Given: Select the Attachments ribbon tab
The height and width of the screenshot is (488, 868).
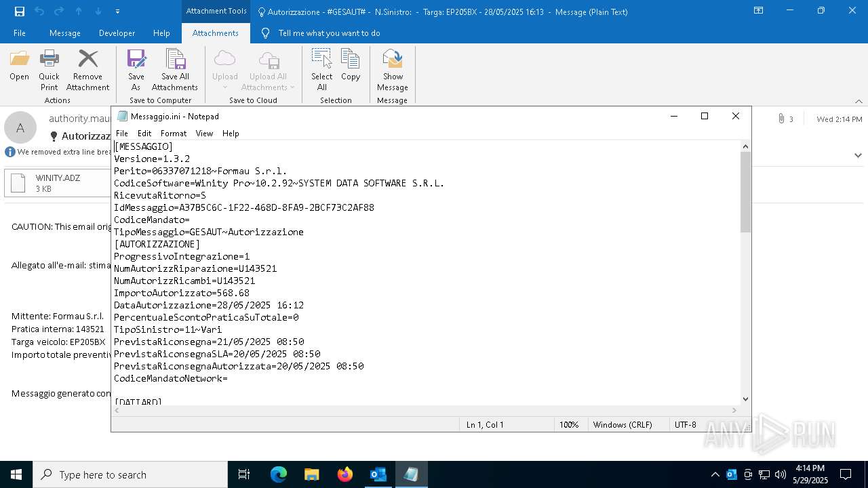Looking at the screenshot, I should click(x=215, y=33).
